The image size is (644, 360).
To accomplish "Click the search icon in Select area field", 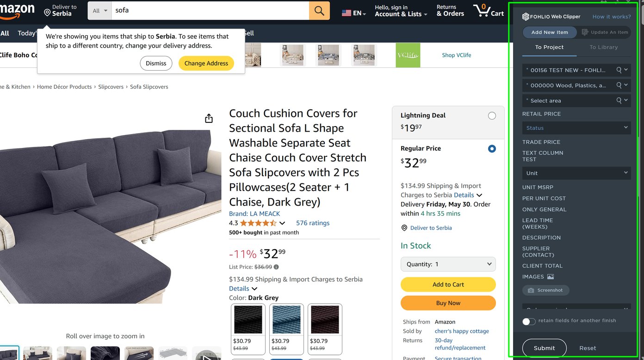I will [x=619, y=100].
